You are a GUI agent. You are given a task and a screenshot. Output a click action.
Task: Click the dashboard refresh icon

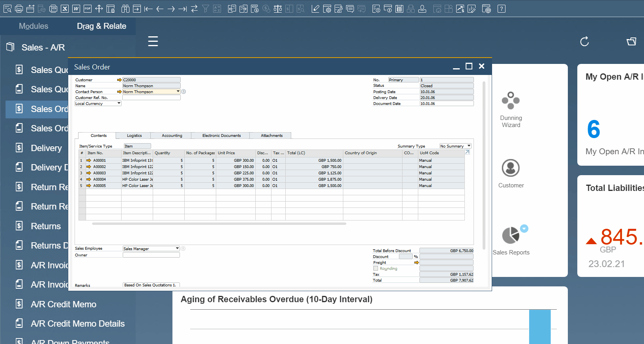[x=584, y=41]
